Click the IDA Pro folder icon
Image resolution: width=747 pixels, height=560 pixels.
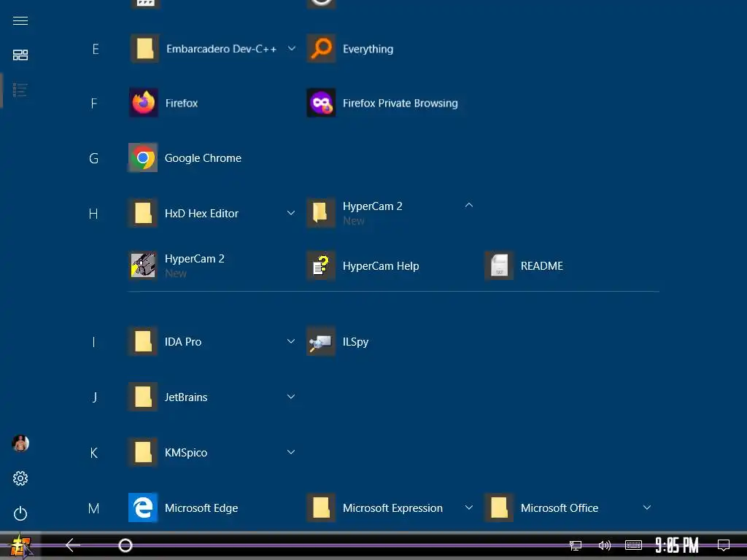tap(143, 341)
